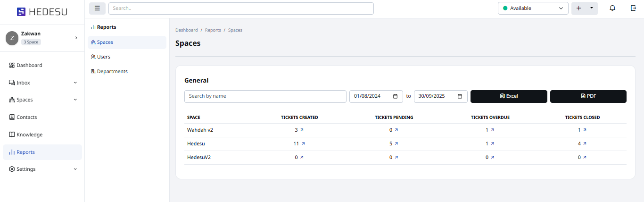The width and height of the screenshot is (644, 202).
Task: Focus the Search by name field
Action: (x=265, y=96)
